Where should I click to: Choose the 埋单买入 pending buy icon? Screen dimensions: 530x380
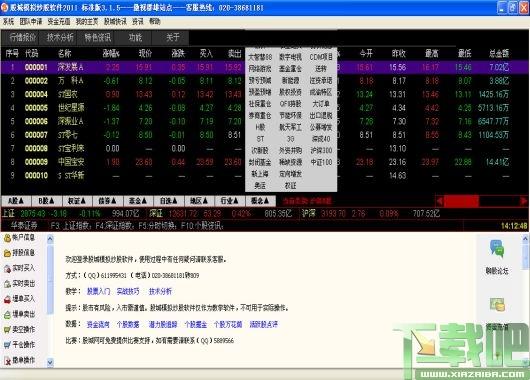[7, 299]
